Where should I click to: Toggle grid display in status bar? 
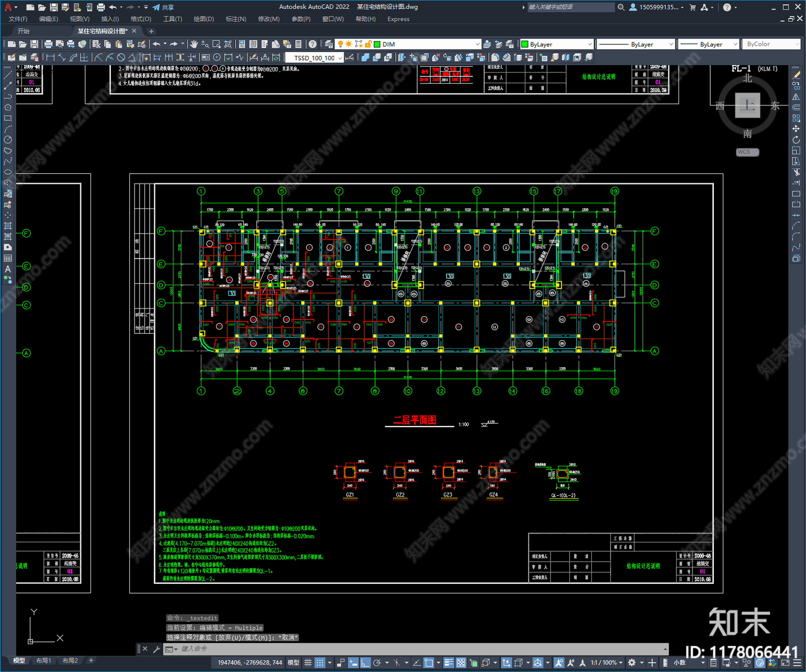point(308,662)
